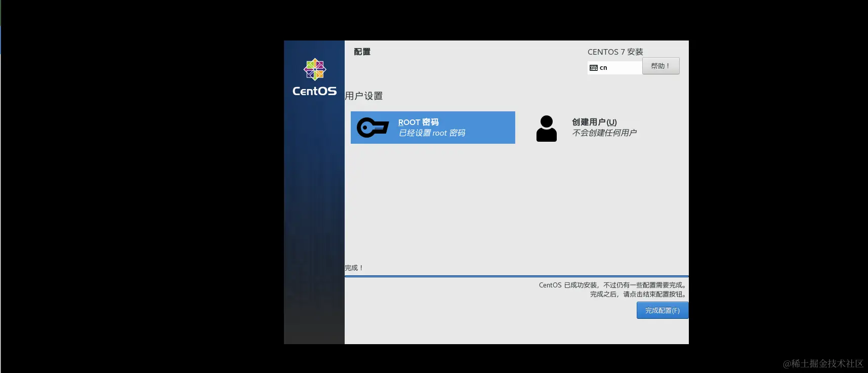Click the key icon for root password
The image size is (868, 373).
click(x=373, y=128)
